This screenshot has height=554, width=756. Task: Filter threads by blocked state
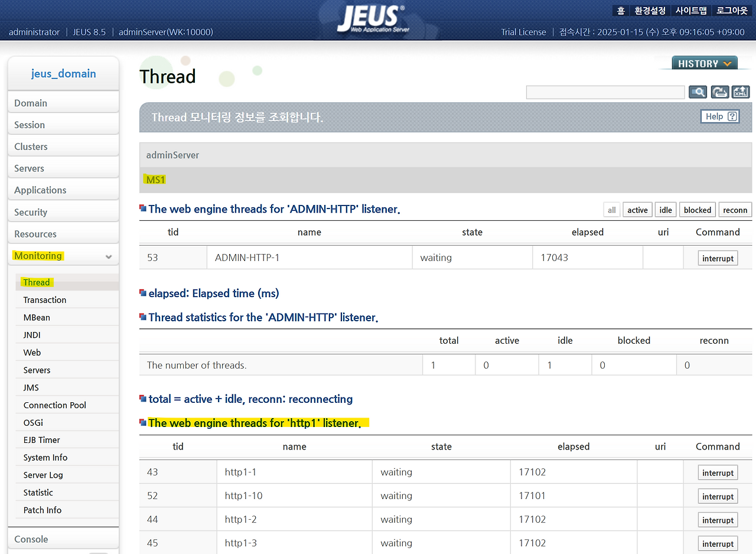[x=697, y=209]
